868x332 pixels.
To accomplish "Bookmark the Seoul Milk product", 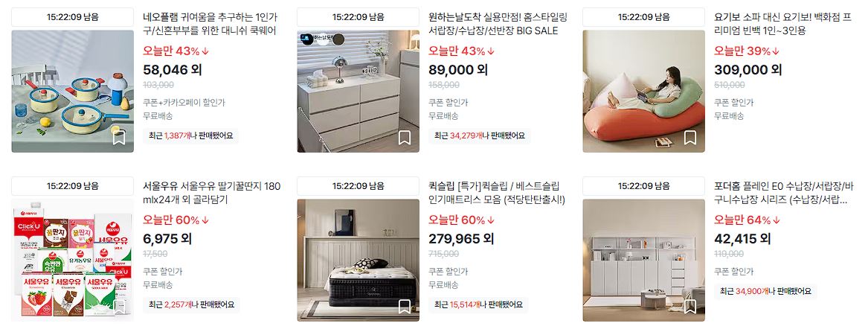I will pyautogui.click(x=119, y=307).
